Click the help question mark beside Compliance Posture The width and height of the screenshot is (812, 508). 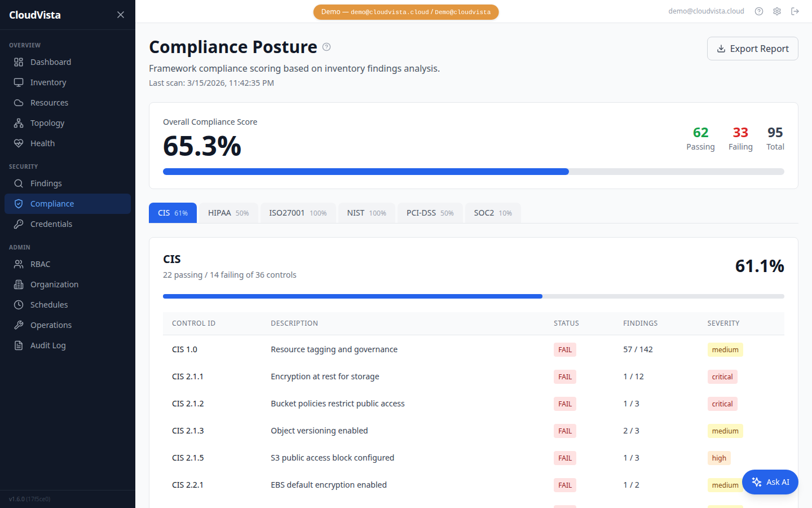coord(326,47)
